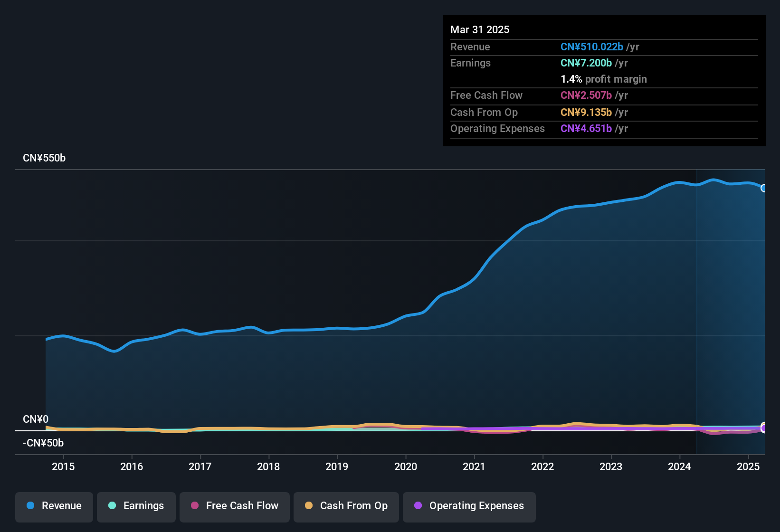Click the 1.4% profit margin text
This screenshot has width=780, height=532.
(603, 79)
